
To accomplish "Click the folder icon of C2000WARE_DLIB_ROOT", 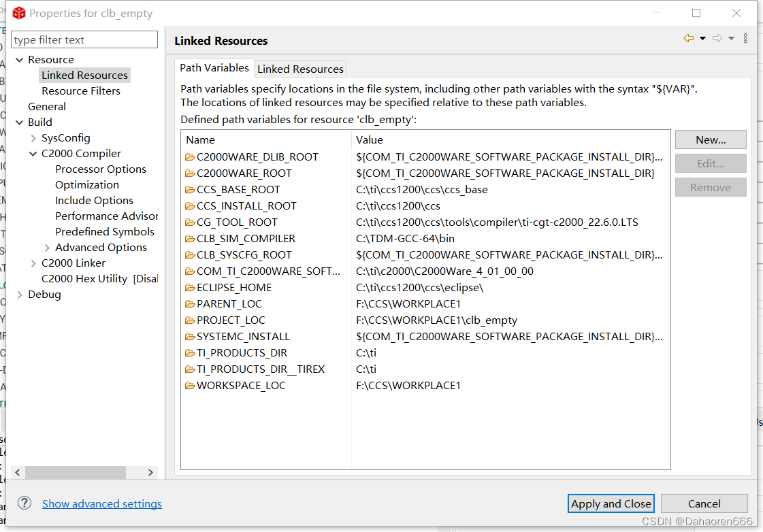I will (190, 157).
